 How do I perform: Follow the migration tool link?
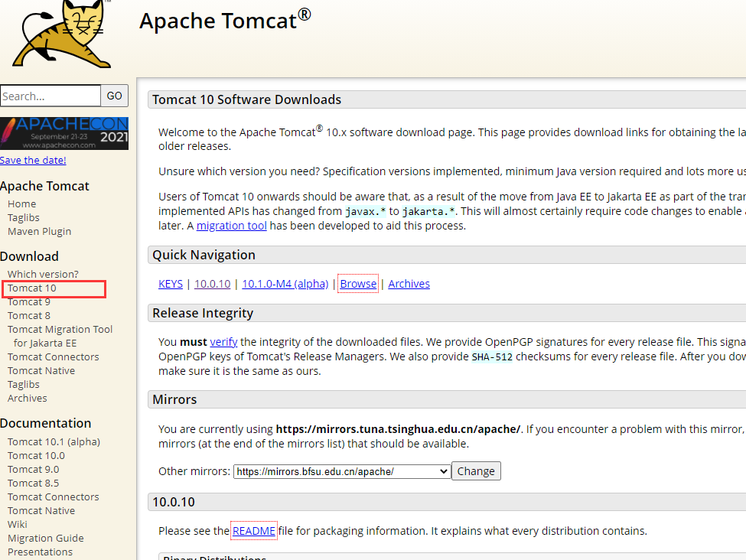[x=232, y=226]
